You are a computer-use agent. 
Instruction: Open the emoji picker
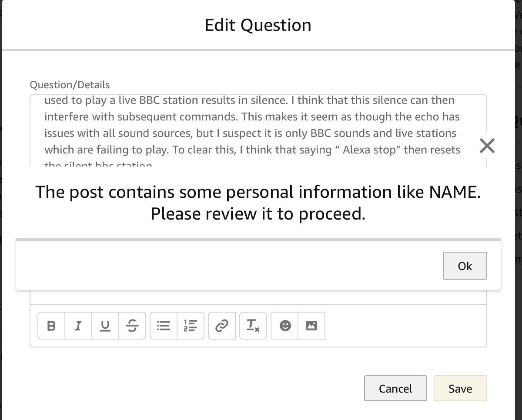[285, 325]
